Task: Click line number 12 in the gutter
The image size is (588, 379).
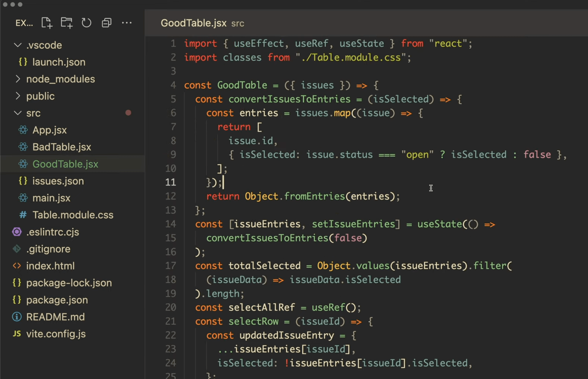Action: coord(170,196)
